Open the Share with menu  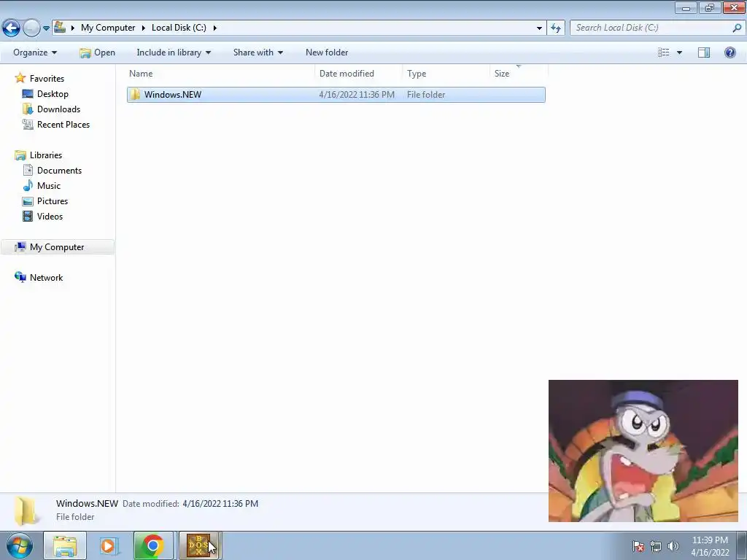258,52
